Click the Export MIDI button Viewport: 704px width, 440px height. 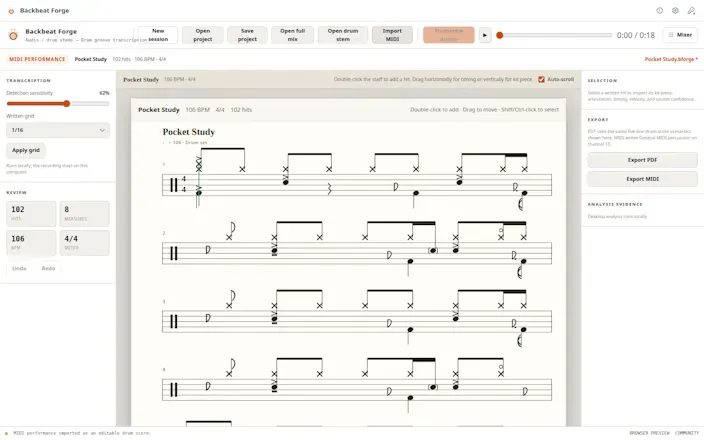(642, 179)
